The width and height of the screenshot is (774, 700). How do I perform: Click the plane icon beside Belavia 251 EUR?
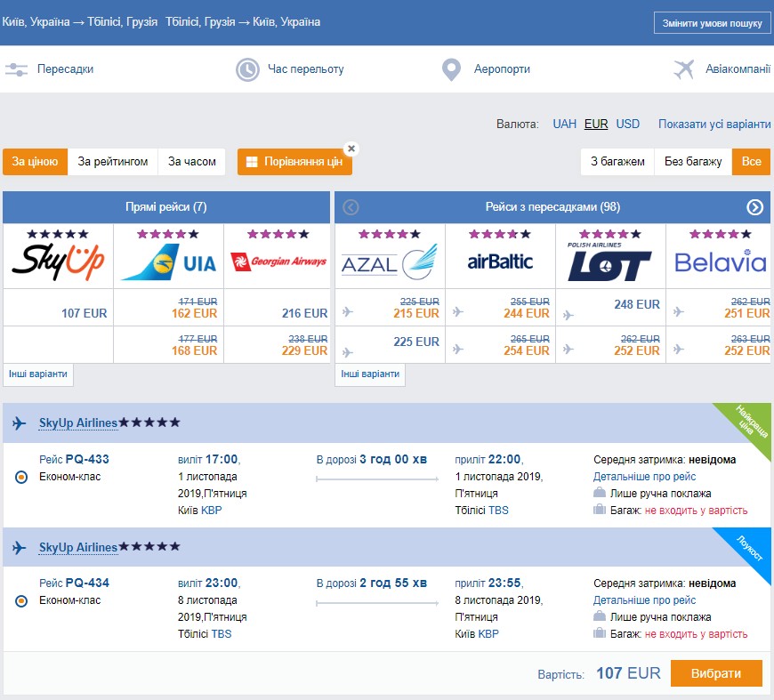coord(679,312)
